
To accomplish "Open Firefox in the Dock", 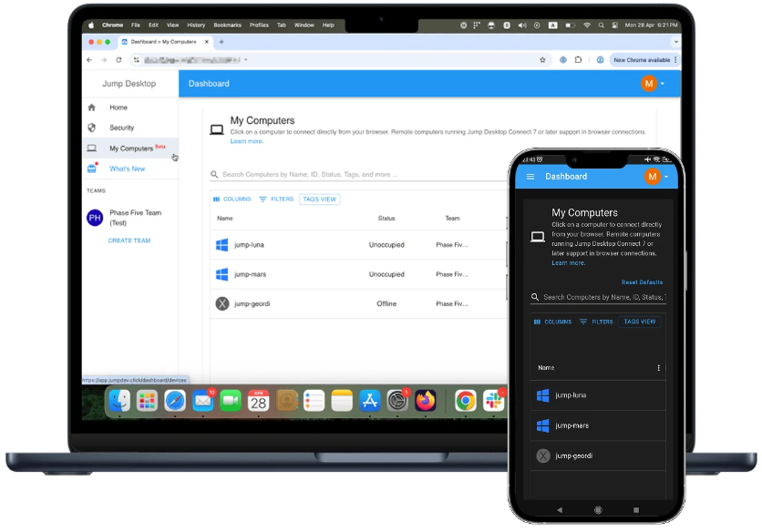I will tap(426, 402).
